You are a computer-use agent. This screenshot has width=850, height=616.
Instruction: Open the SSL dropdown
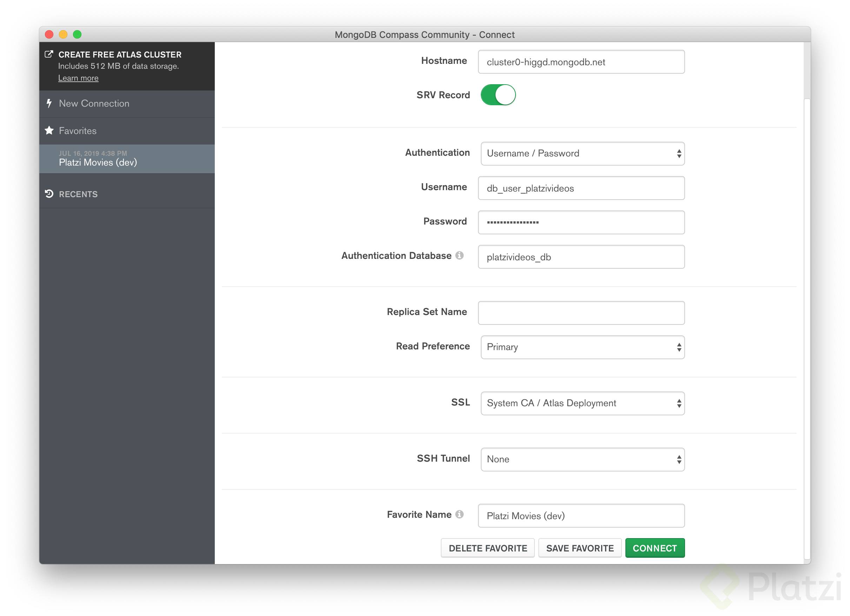pos(583,403)
